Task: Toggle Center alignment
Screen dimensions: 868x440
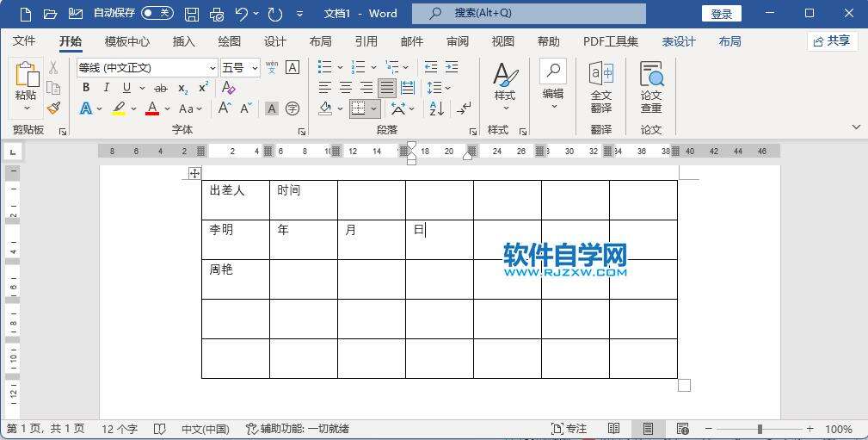Action: pos(346,88)
